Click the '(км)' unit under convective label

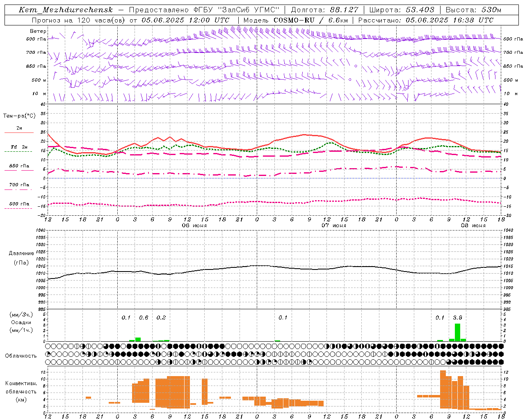point(21,399)
